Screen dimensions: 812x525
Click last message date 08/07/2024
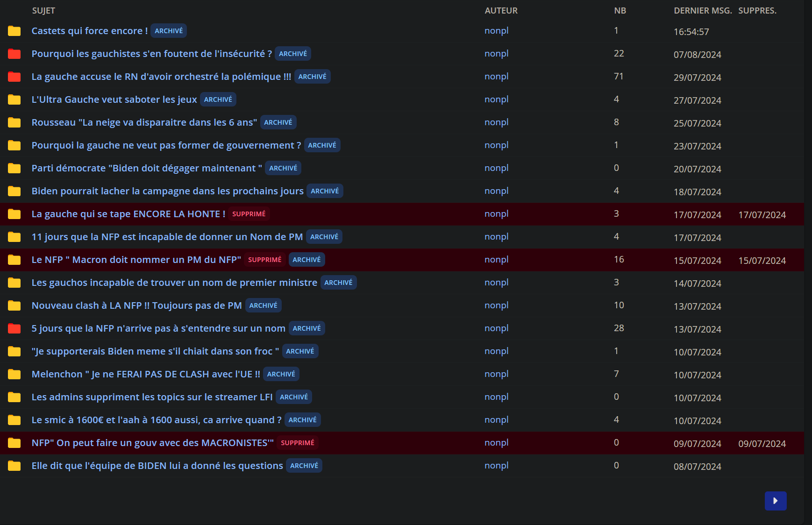coord(698,467)
